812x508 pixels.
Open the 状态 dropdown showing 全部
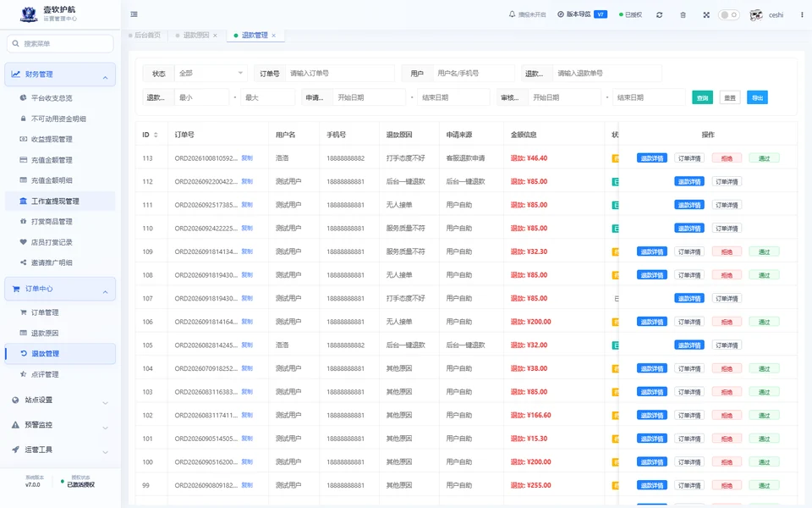click(211, 74)
